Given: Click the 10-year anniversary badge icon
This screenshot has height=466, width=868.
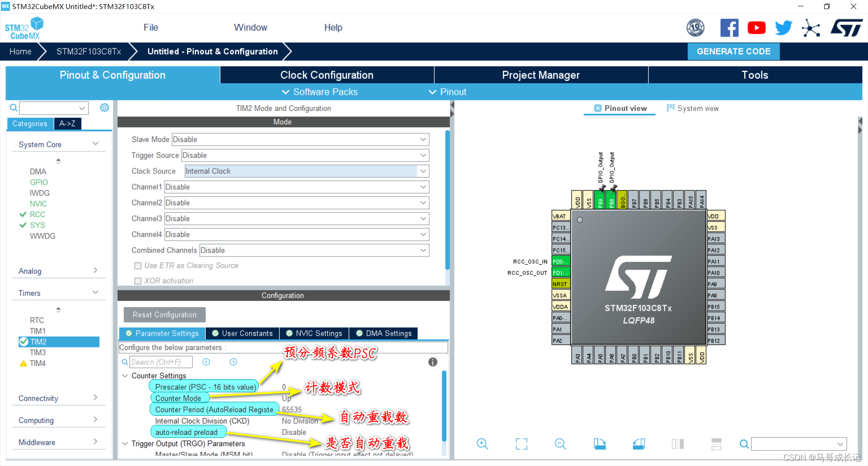Looking at the screenshot, I should [x=695, y=28].
